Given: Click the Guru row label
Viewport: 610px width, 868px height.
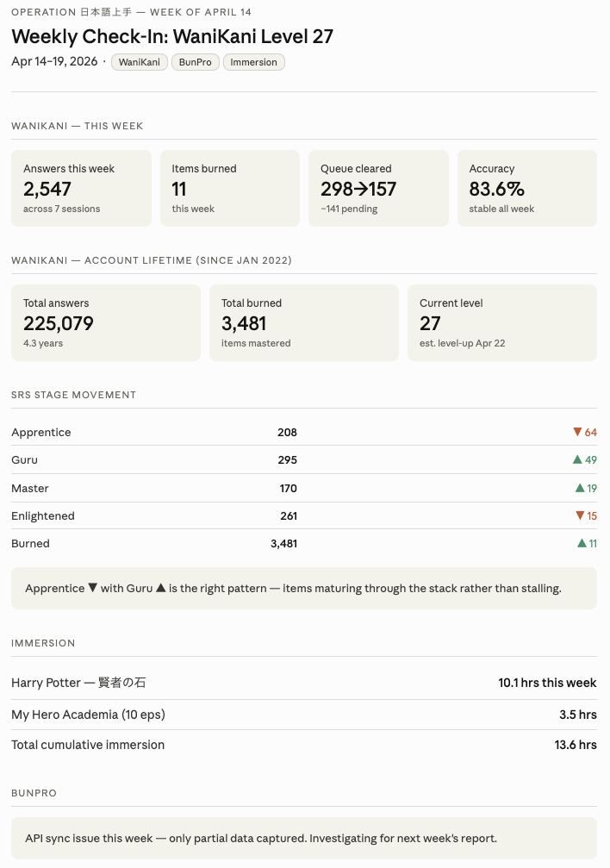Looking at the screenshot, I should [24, 460].
